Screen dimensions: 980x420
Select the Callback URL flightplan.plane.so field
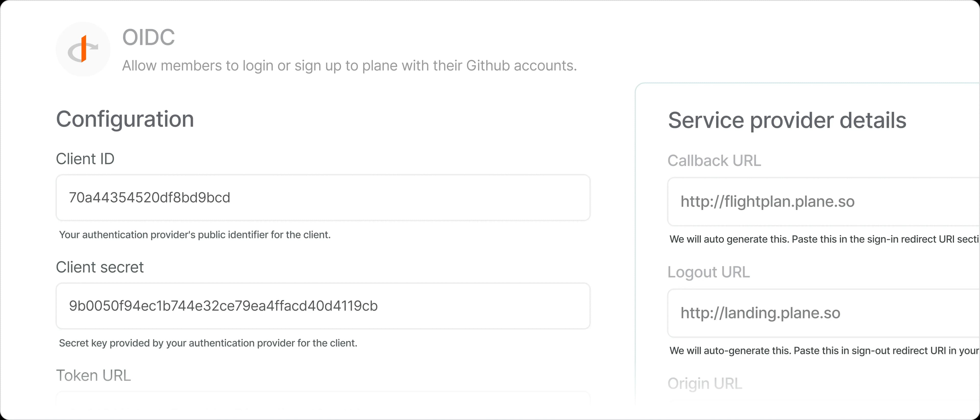[822, 202]
